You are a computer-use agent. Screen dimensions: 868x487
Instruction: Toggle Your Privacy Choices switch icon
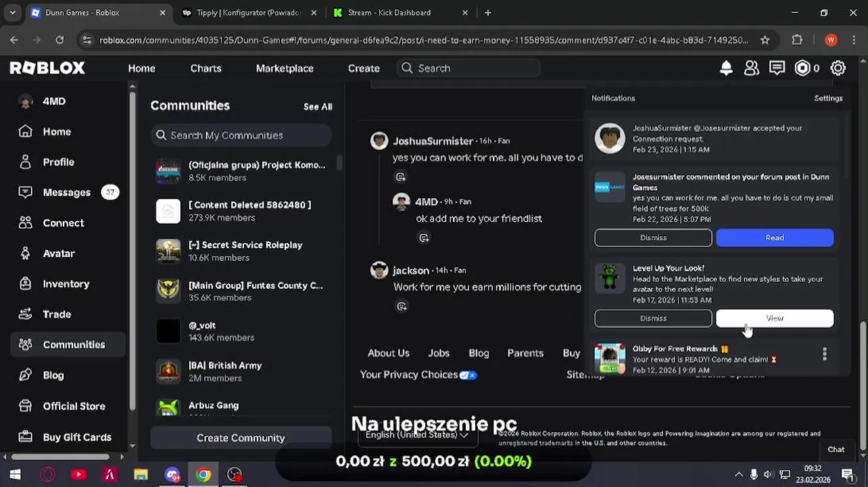468,375
